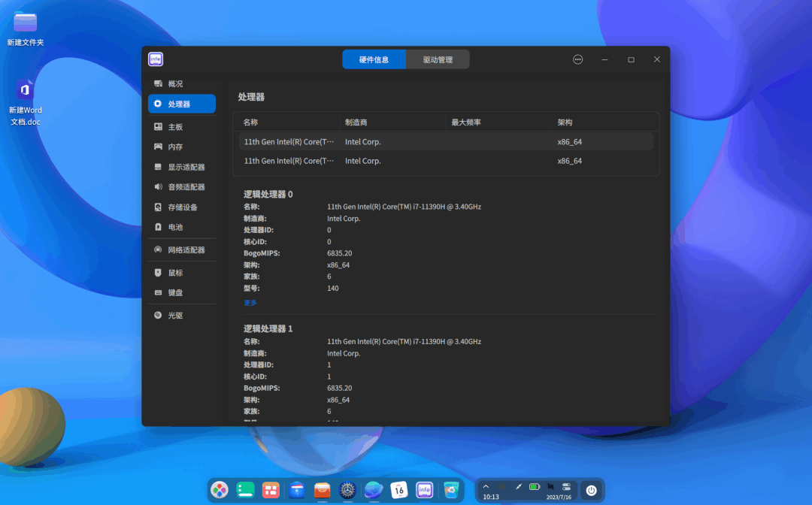This screenshot has width=812, height=505.
Task: Open the 主板 motherboard sidebar icon
Action: pyautogui.click(x=158, y=127)
